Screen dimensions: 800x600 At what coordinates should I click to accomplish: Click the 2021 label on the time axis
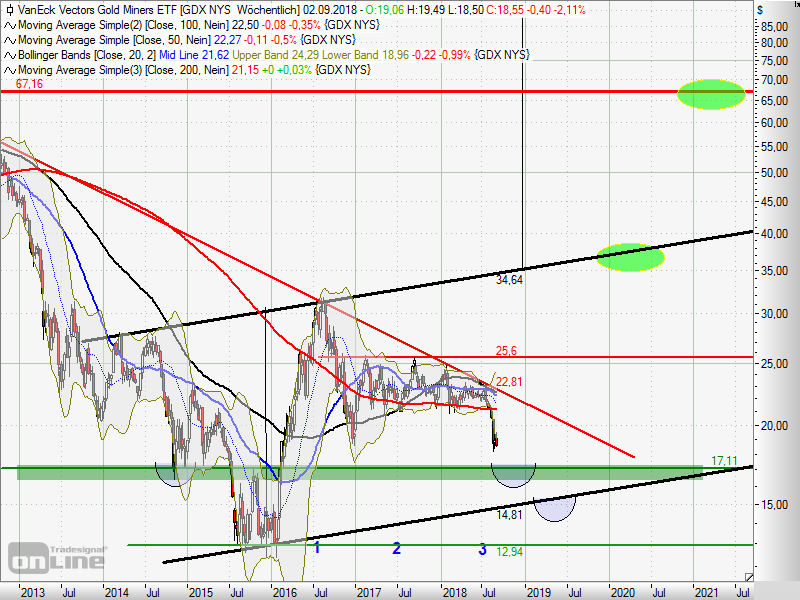click(707, 593)
